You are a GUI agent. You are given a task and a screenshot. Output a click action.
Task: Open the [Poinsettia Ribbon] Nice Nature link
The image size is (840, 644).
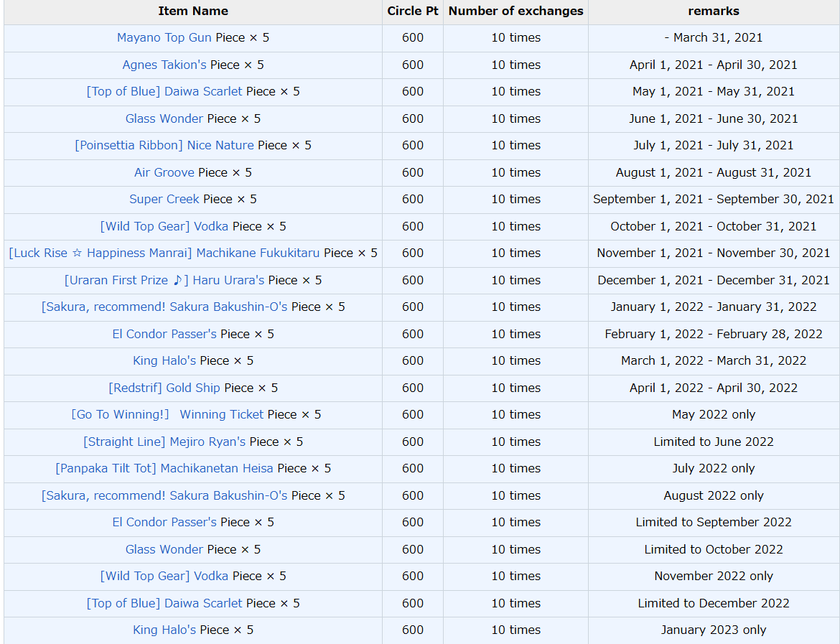pos(164,146)
